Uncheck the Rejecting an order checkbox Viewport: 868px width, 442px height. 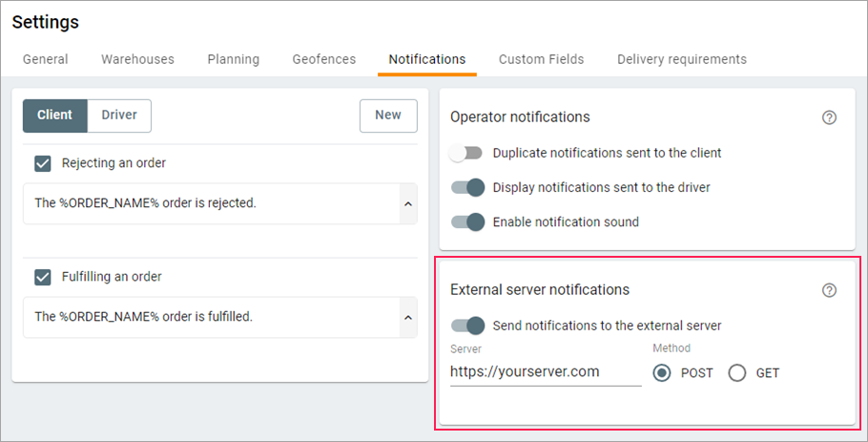pos(42,163)
